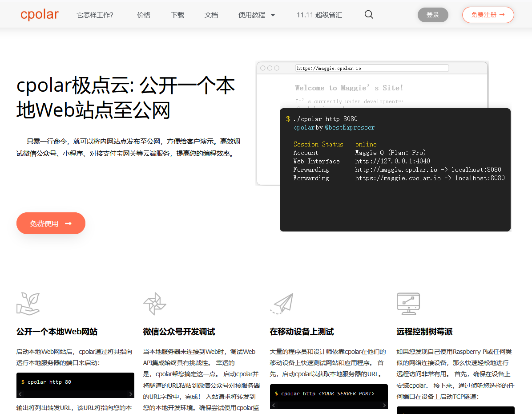Viewport: 532px width, 414px height.
Task: Open the search magnifier icon
Action: click(369, 15)
